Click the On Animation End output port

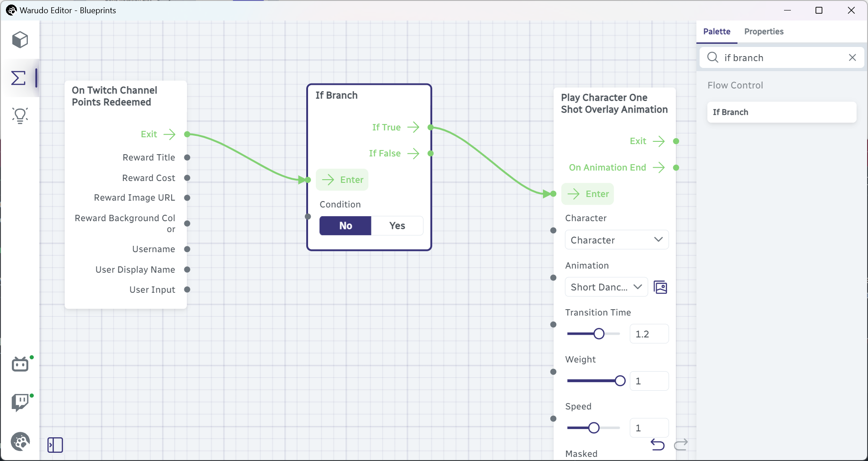click(676, 168)
